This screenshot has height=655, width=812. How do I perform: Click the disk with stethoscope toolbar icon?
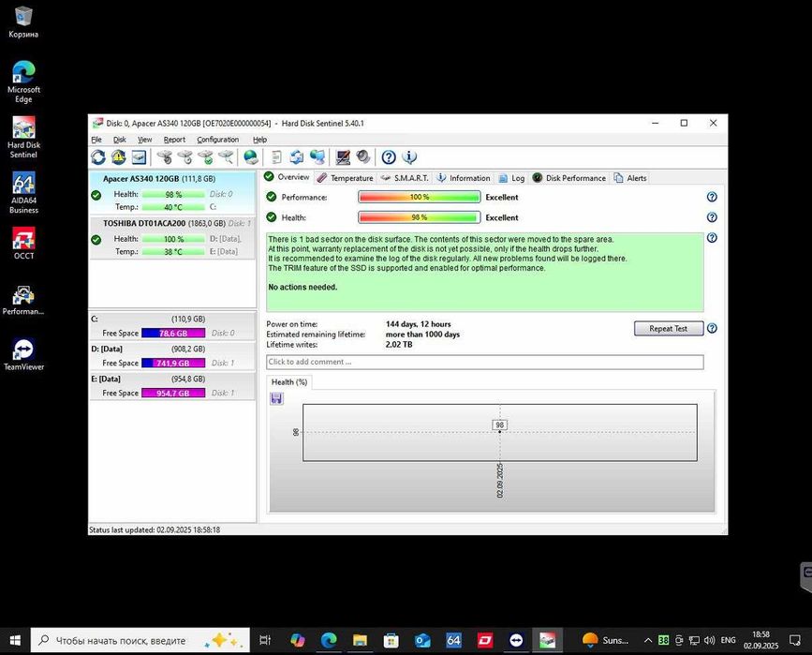click(165, 157)
